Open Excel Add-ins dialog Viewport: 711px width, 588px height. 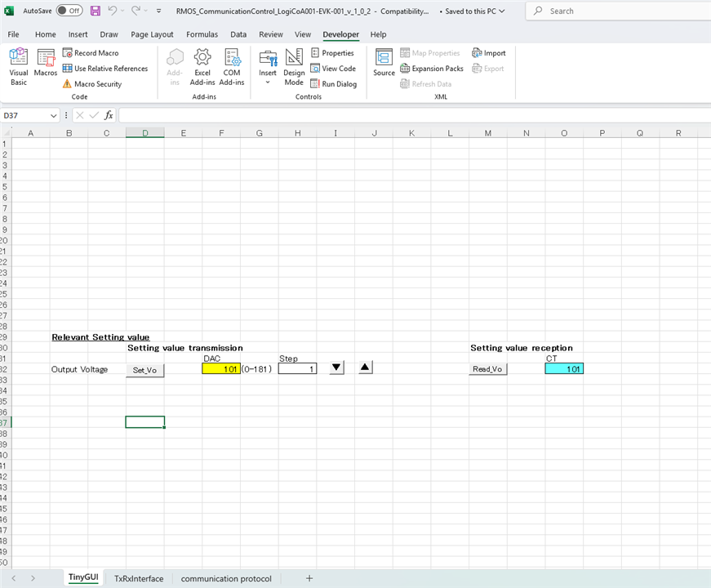click(x=202, y=65)
